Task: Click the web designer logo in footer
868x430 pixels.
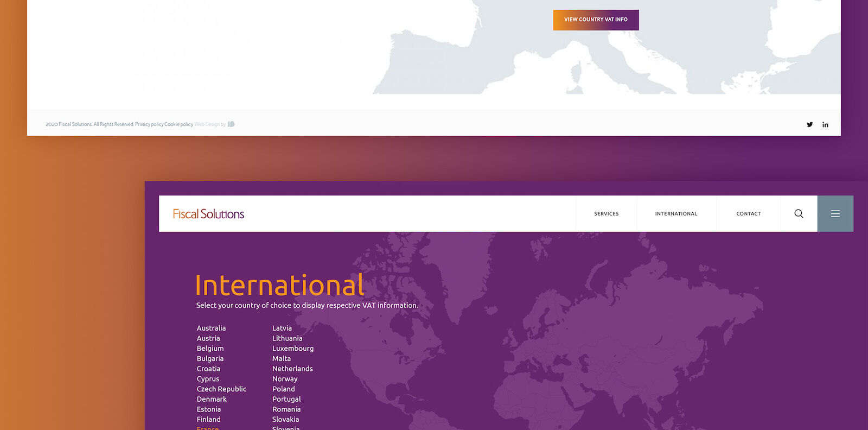Action: pos(231,124)
